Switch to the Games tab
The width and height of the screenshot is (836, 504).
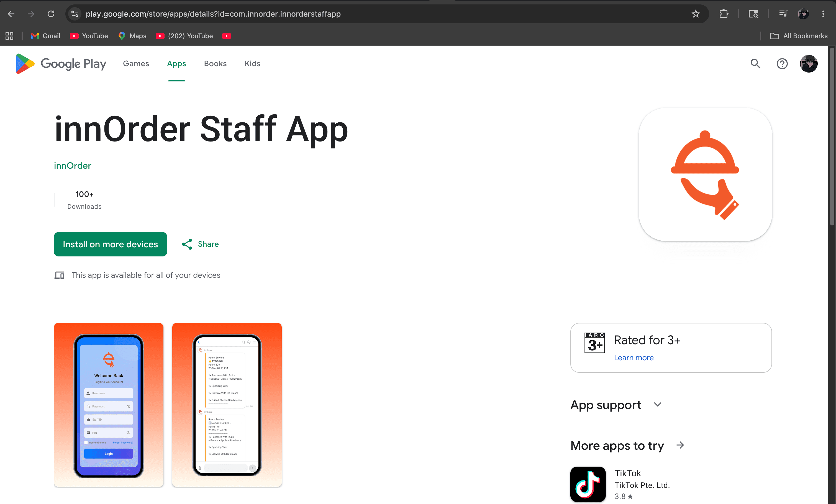tap(136, 64)
